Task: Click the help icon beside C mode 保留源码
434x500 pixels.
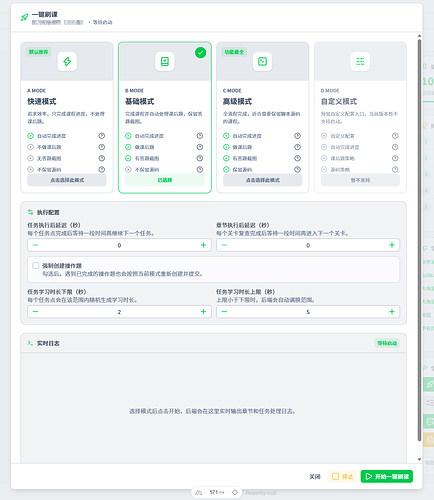Action: coord(297,169)
